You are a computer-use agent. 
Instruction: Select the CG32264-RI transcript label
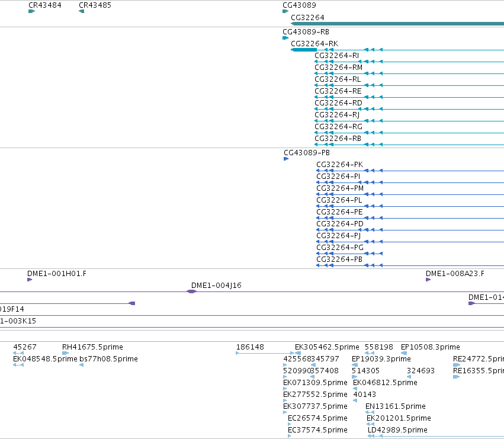[x=336, y=56]
